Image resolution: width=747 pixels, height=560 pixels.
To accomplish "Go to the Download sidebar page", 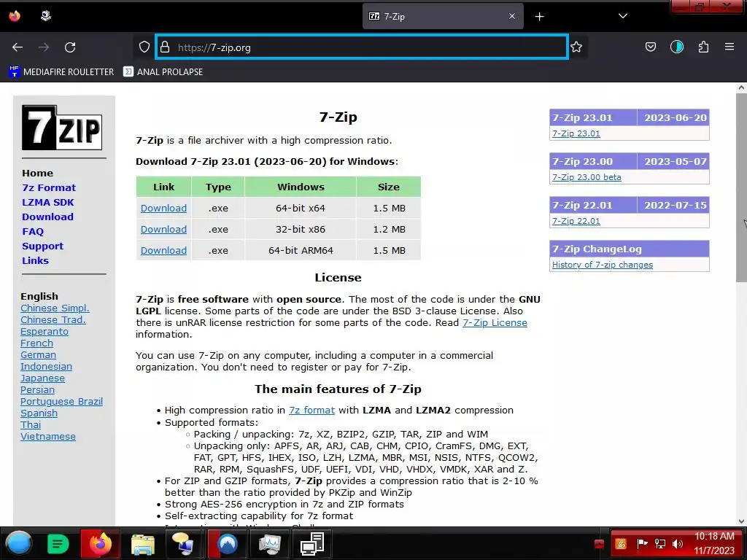I will (x=47, y=217).
